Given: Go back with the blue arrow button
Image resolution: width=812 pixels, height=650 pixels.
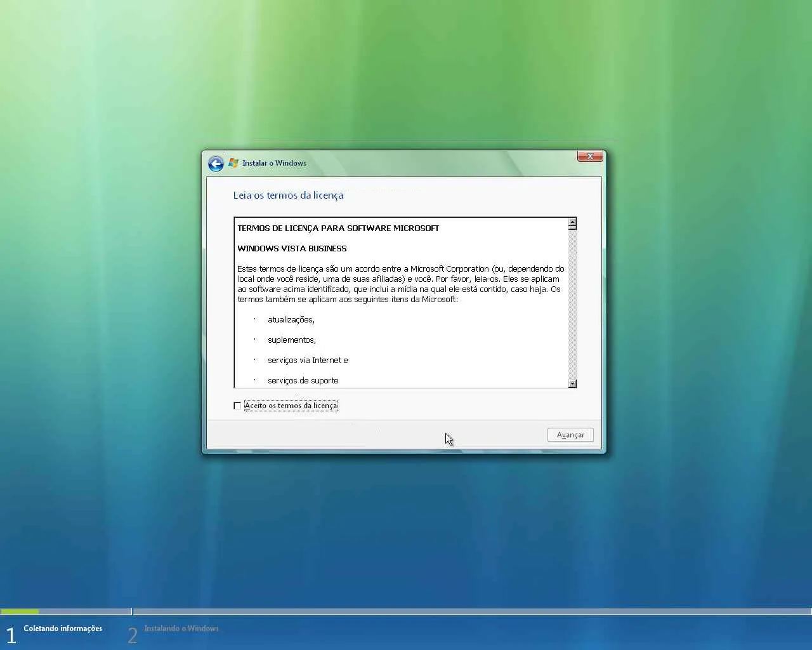Looking at the screenshot, I should 216,164.
